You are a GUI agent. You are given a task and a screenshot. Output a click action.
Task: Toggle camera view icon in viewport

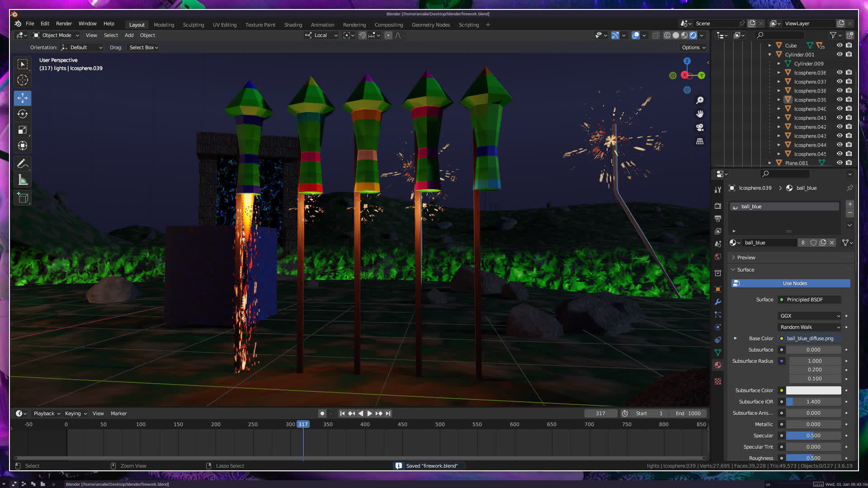(700, 127)
